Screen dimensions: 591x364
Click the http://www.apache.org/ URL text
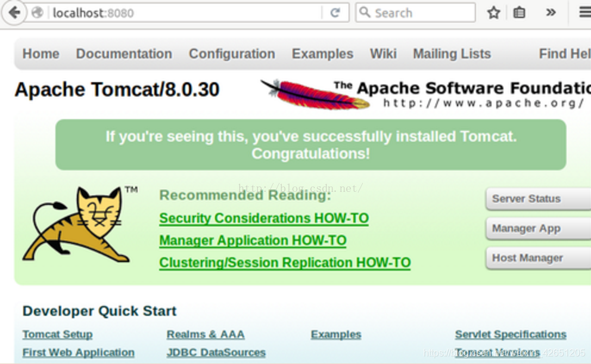pyautogui.click(x=484, y=103)
